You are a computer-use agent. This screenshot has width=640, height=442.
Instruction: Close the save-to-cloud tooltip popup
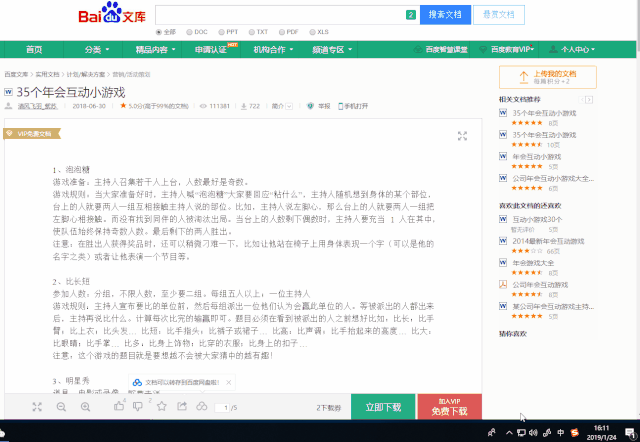[229, 382]
